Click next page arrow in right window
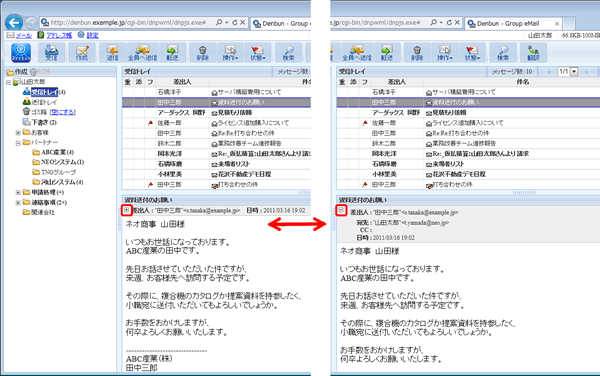The width and height of the screenshot is (600, 376). tap(586, 72)
